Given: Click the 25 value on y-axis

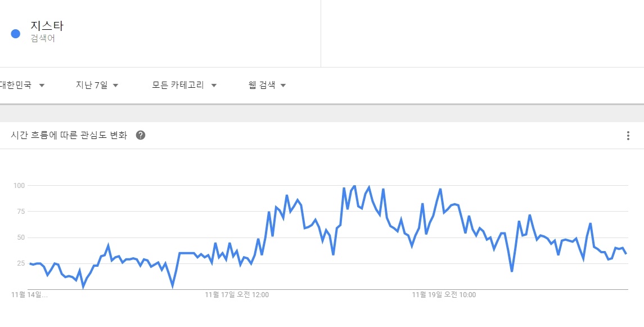Looking at the screenshot, I should (x=20, y=263).
